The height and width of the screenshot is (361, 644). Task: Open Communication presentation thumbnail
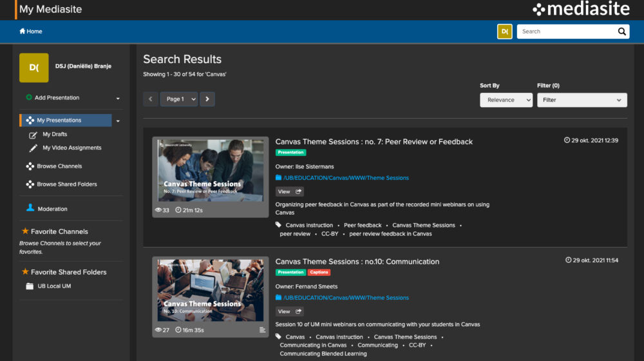point(211,290)
